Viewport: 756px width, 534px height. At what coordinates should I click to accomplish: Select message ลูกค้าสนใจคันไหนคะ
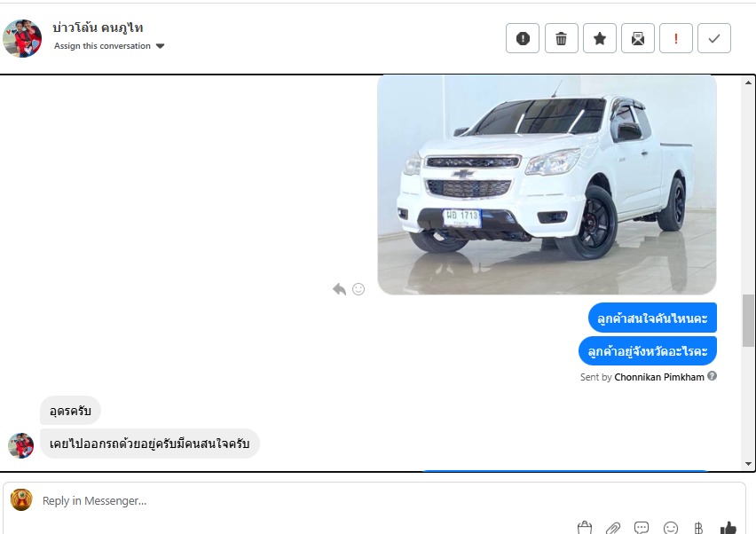(x=652, y=318)
